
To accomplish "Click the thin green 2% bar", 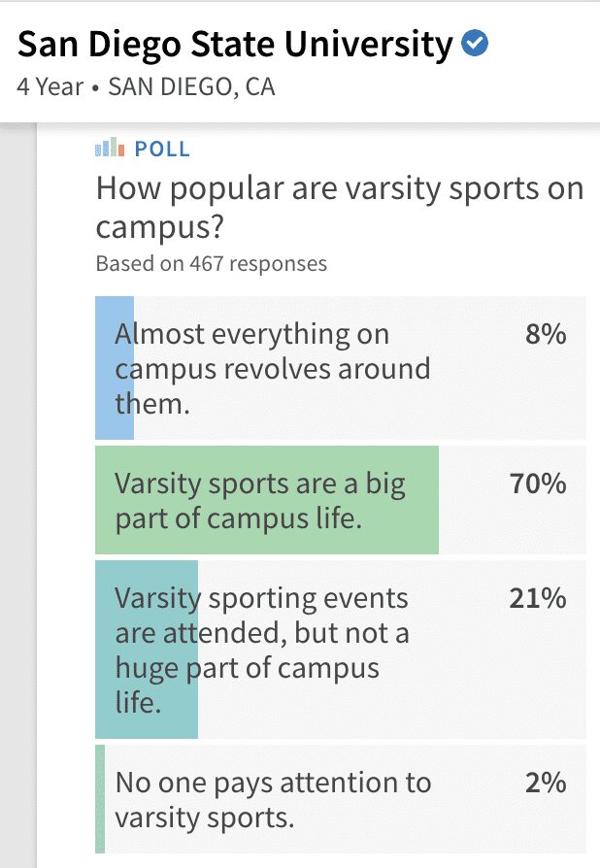I will pos(100,799).
